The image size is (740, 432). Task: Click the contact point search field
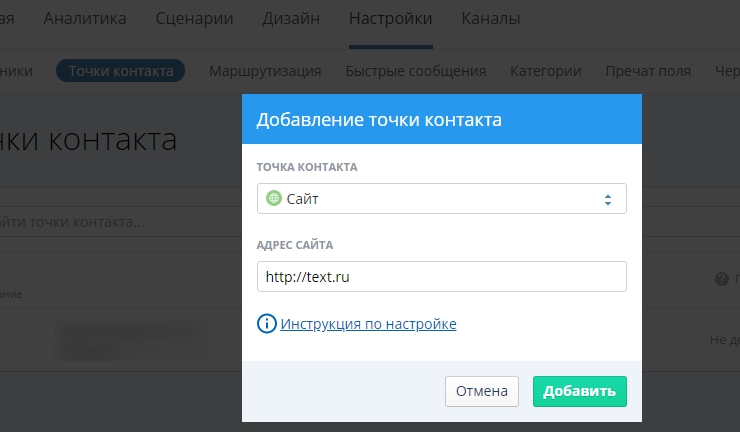(100, 221)
